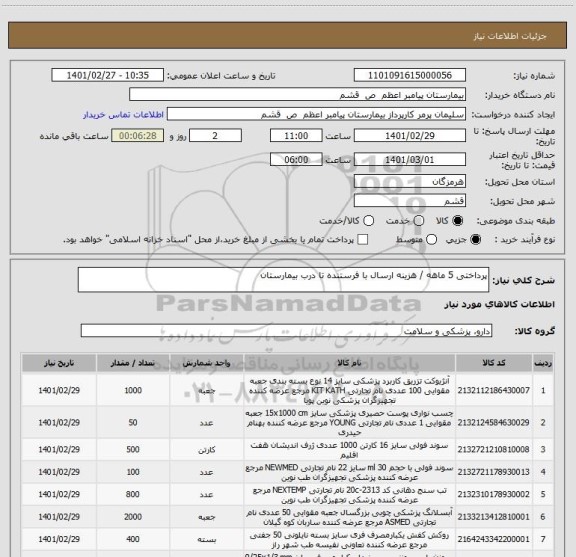Select the کالا radio button
Image resolution: width=576 pixels, height=557 pixels.
pos(457,221)
